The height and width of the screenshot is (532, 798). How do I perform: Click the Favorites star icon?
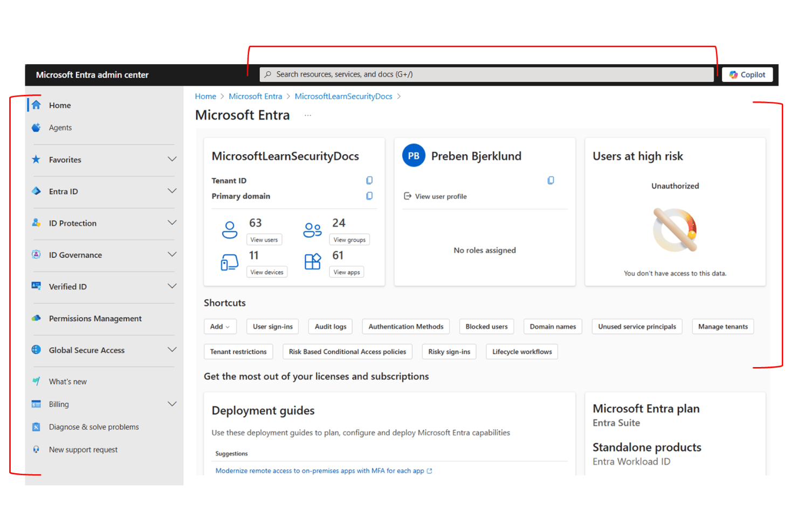coord(36,160)
